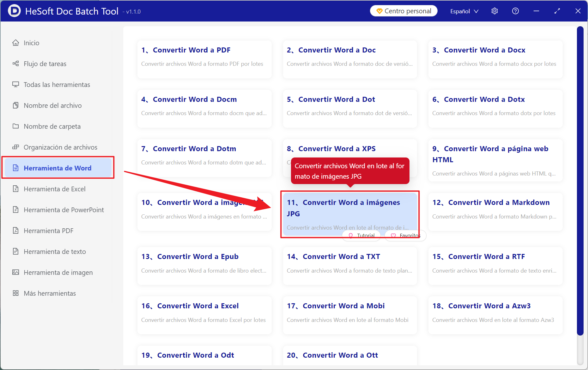
Task: Click the Organización de archivos icon
Action: click(15, 147)
